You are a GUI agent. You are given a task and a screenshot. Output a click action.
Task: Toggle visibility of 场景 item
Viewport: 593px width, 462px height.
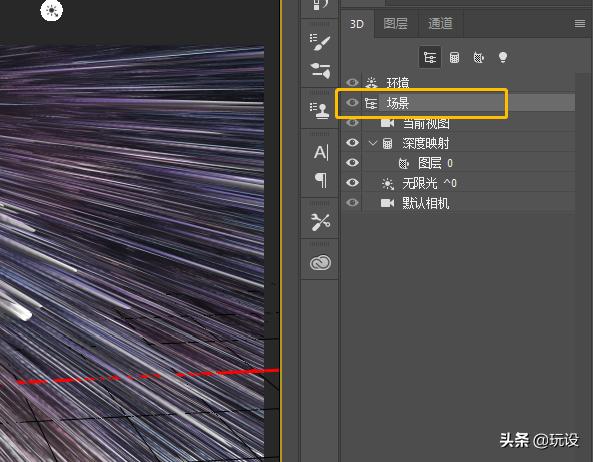click(x=352, y=102)
